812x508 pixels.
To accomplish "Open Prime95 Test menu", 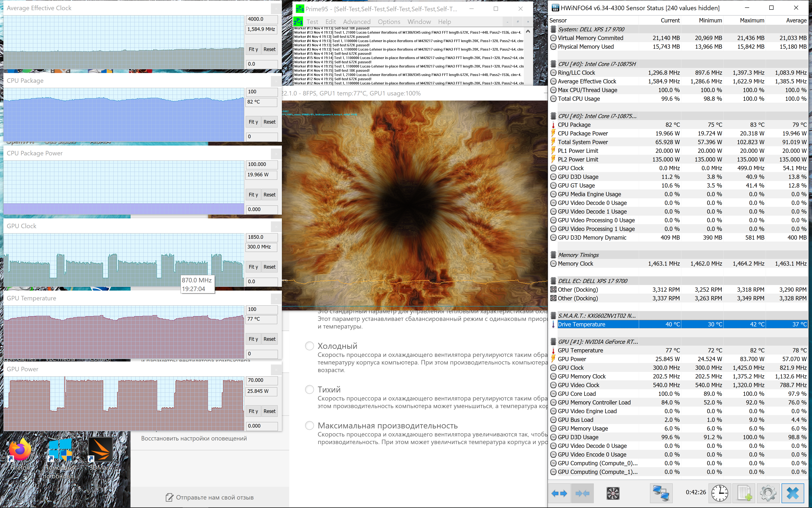I will [312, 22].
